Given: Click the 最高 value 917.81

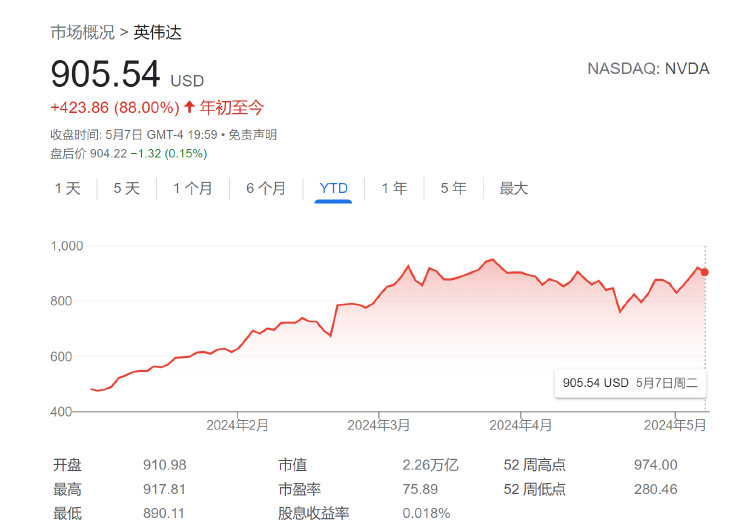Looking at the screenshot, I should [164, 489].
